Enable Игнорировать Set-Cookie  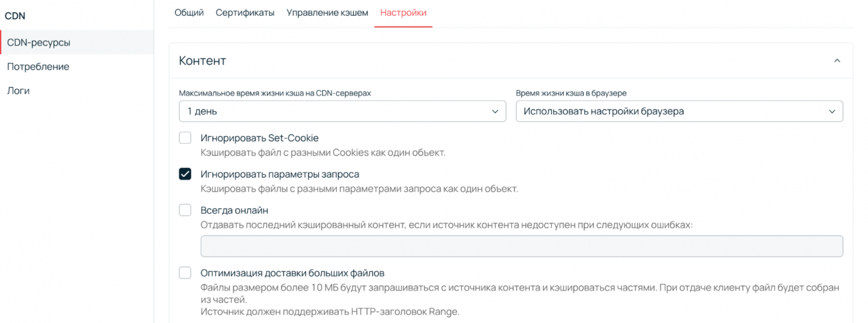click(x=185, y=138)
